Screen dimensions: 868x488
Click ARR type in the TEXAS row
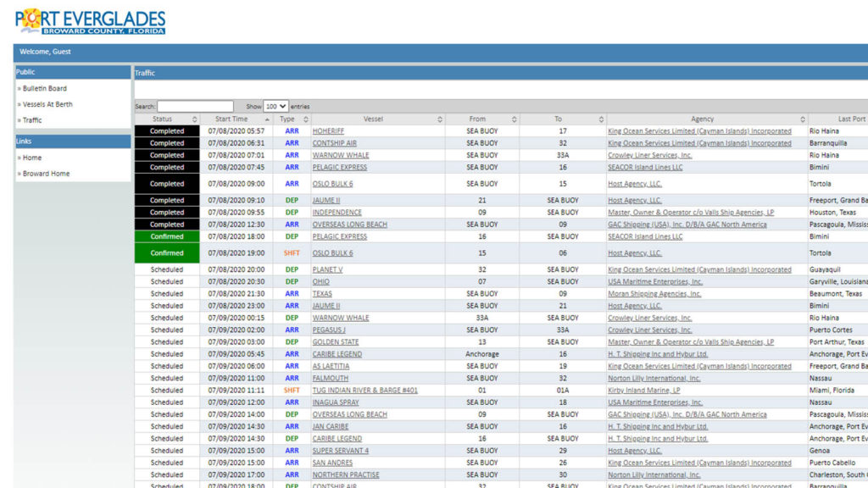pyautogui.click(x=292, y=294)
